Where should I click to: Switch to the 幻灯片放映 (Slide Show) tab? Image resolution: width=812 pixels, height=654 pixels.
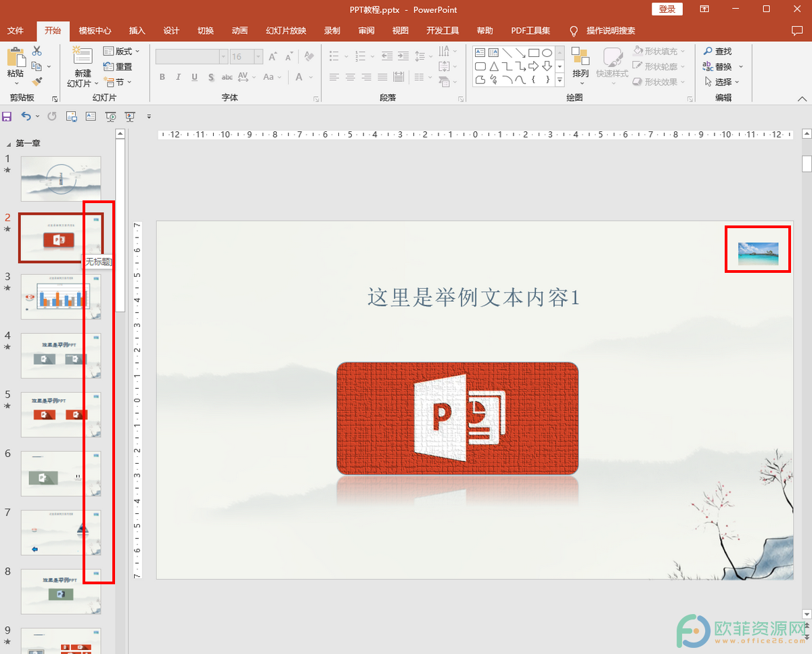[286, 30]
